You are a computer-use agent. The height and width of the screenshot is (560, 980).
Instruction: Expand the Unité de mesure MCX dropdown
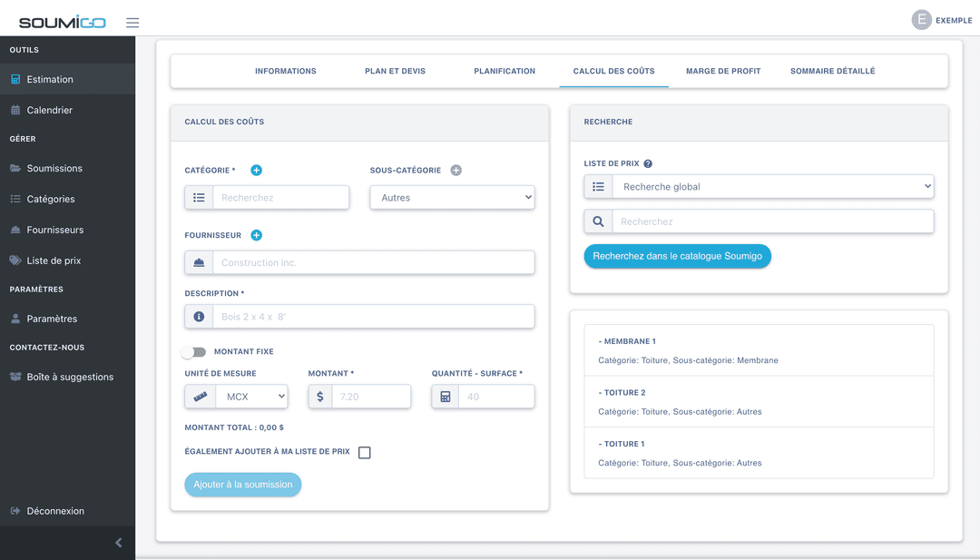[251, 397]
